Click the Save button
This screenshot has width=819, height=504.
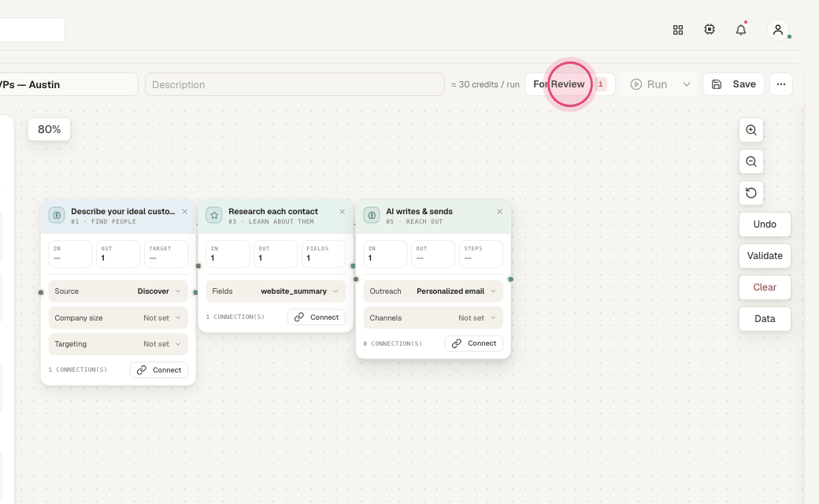pyautogui.click(x=733, y=84)
